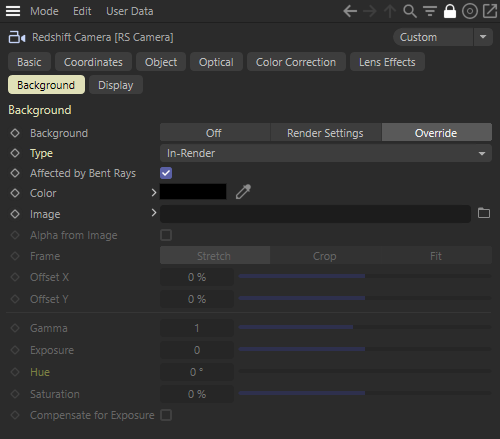
Task: Open the hamburger menu icon
Action: tap(13, 11)
